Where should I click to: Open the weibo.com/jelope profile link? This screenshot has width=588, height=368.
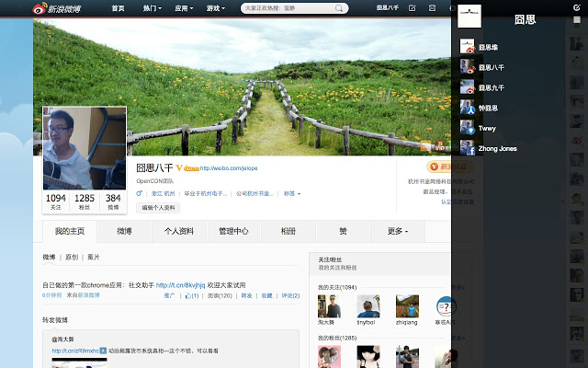click(x=229, y=167)
